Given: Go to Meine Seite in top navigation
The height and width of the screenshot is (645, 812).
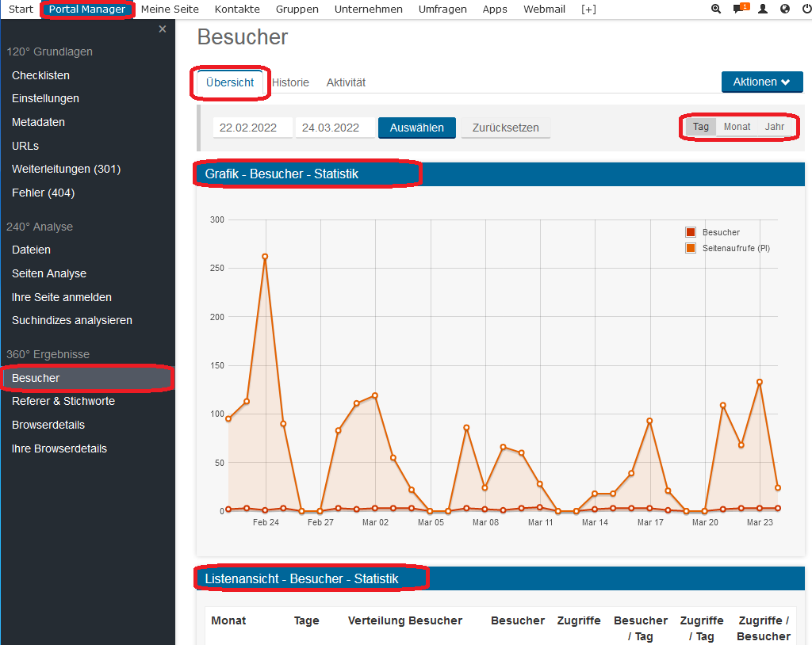Looking at the screenshot, I should 170,10.
